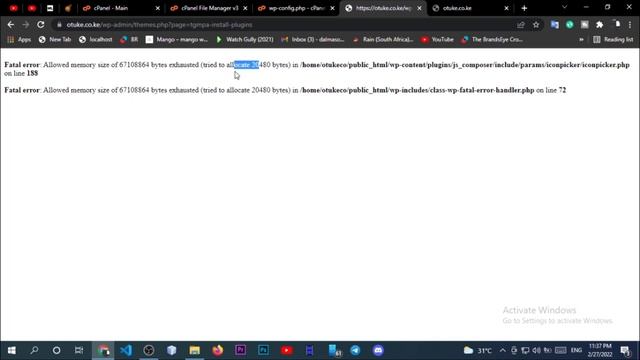640x360 pixels.
Task: Open the tab search dropdown arrow
Action: tap(564, 7)
